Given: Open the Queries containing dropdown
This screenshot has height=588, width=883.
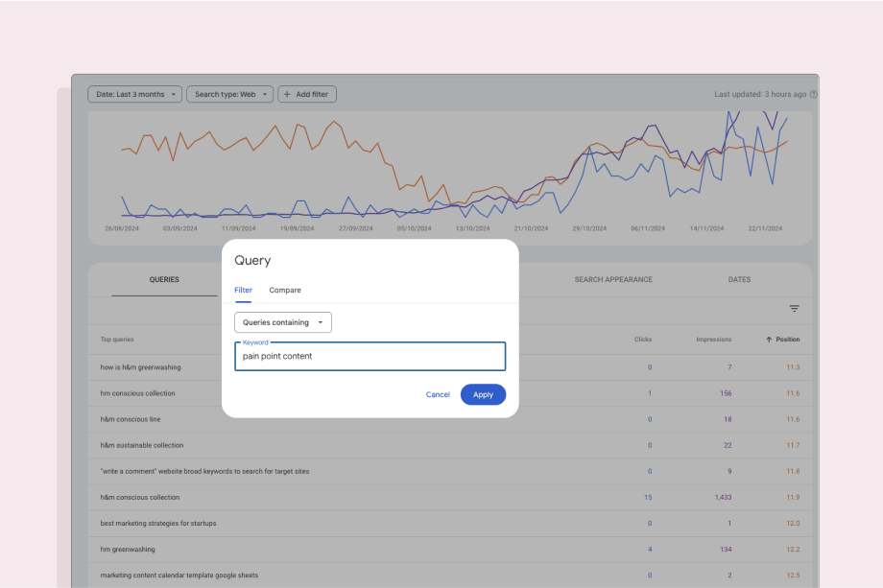Looking at the screenshot, I should (282, 322).
